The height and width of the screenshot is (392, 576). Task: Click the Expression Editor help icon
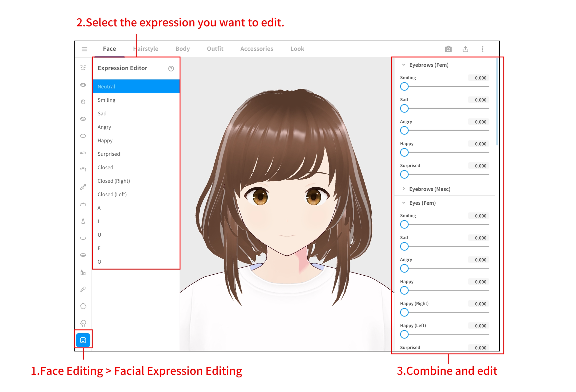point(171,68)
